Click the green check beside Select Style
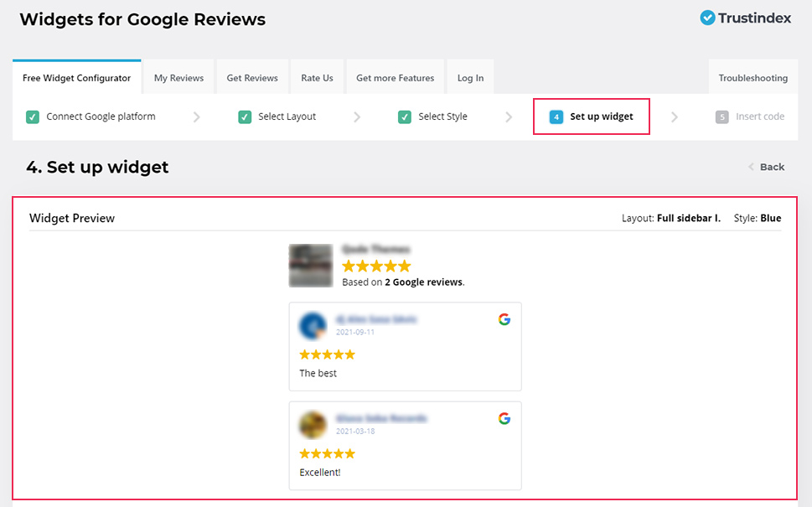 pos(405,117)
